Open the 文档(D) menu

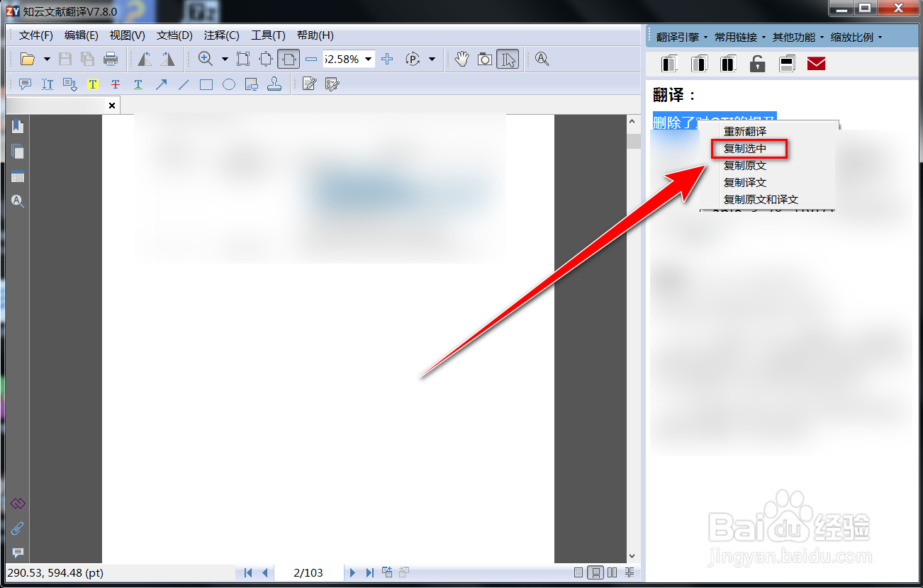174,35
